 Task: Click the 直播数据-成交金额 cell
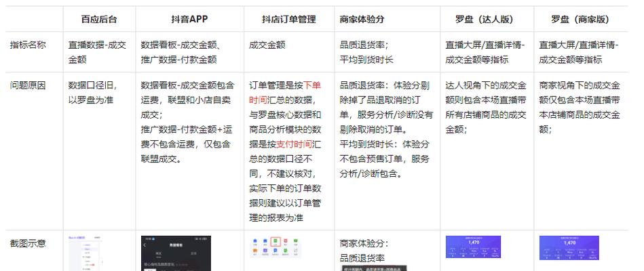(97, 52)
